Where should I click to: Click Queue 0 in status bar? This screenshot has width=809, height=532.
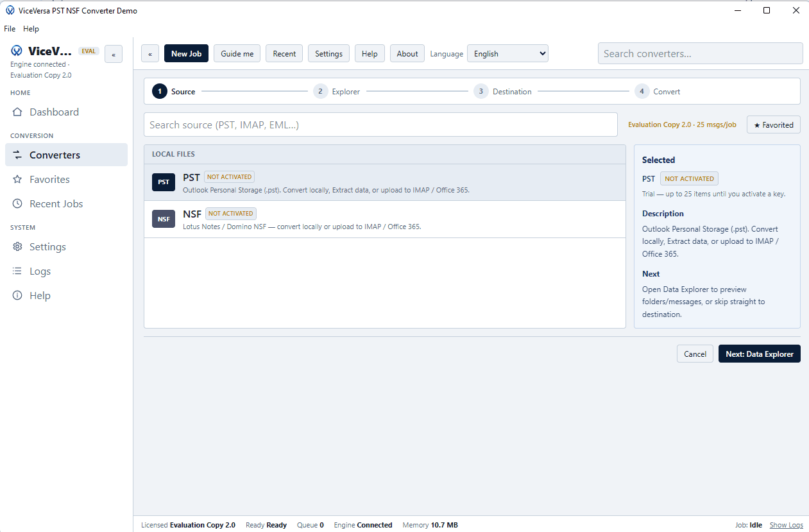(311, 525)
